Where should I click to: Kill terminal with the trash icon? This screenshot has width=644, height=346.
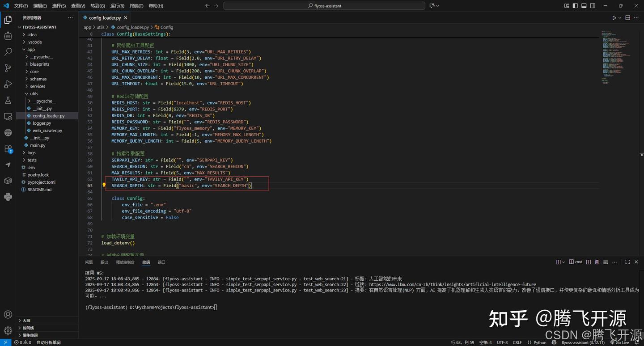pos(597,262)
